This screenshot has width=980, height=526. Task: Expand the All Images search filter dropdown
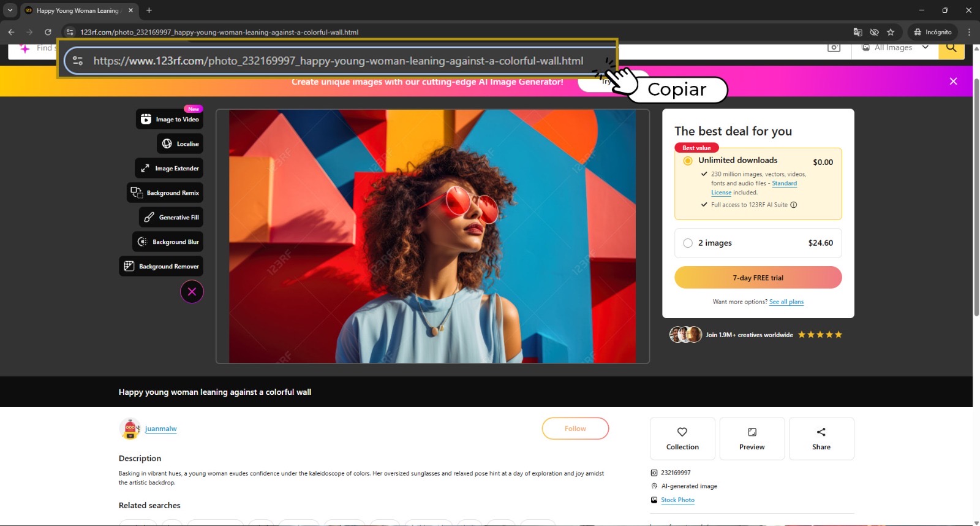(895, 48)
